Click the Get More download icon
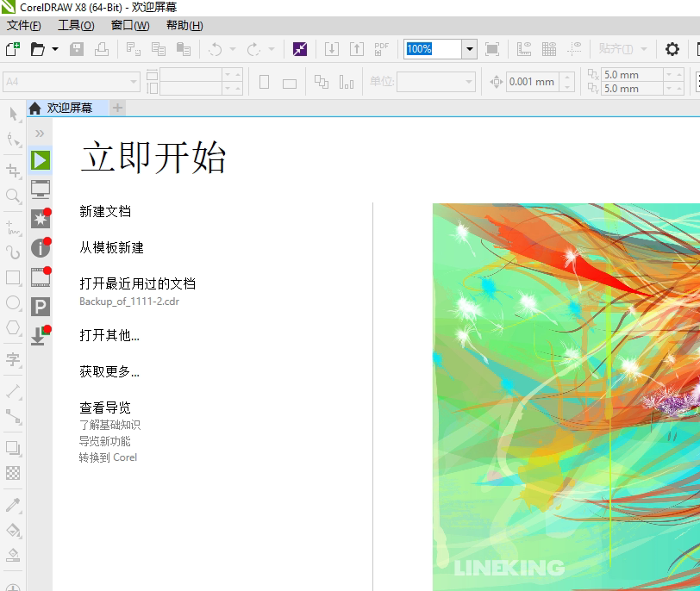700x591 pixels. pos(39,336)
